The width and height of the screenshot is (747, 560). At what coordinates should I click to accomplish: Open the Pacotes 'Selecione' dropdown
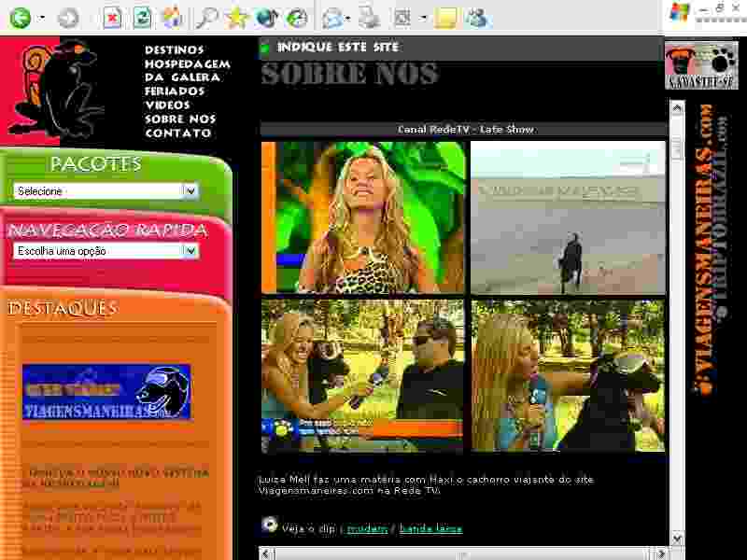106,191
